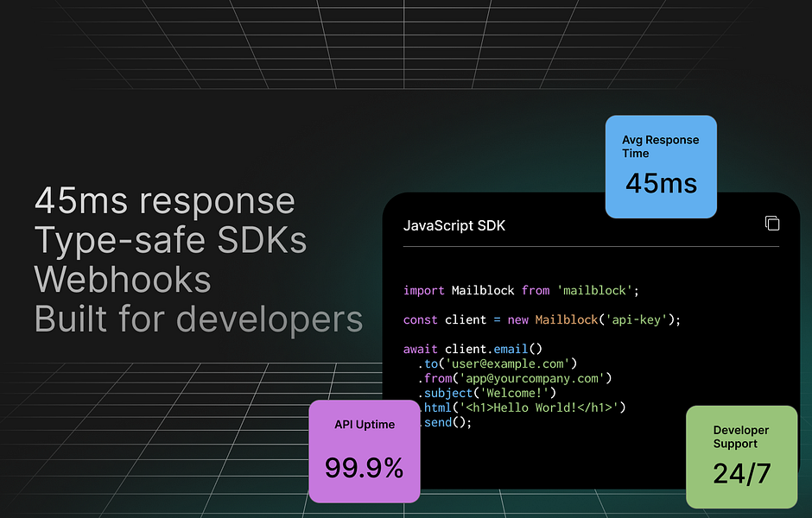The height and width of the screenshot is (518, 812).
Task: Click the '45ms' value in blue card
Action: coord(662,183)
